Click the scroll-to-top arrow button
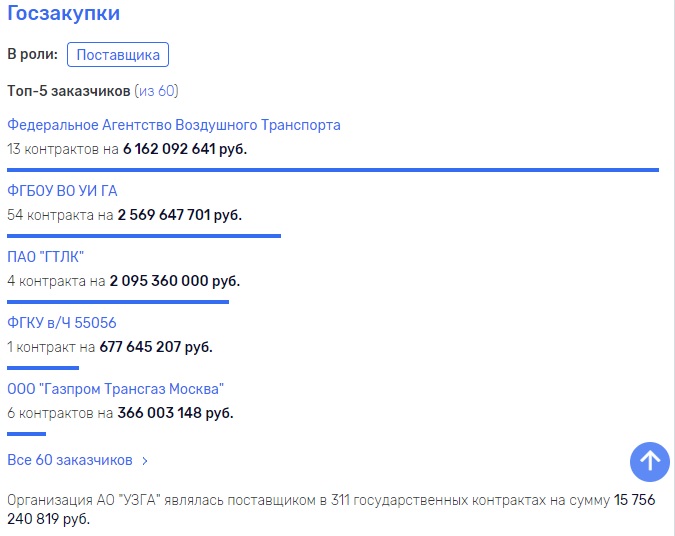The height and width of the screenshot is (536, 675). coord(650,460)
